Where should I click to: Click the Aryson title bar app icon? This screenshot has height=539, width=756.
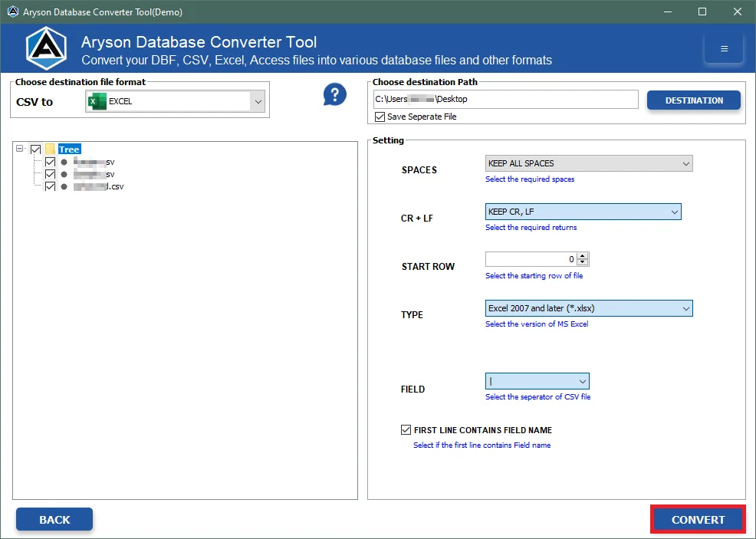pos(13,12)
